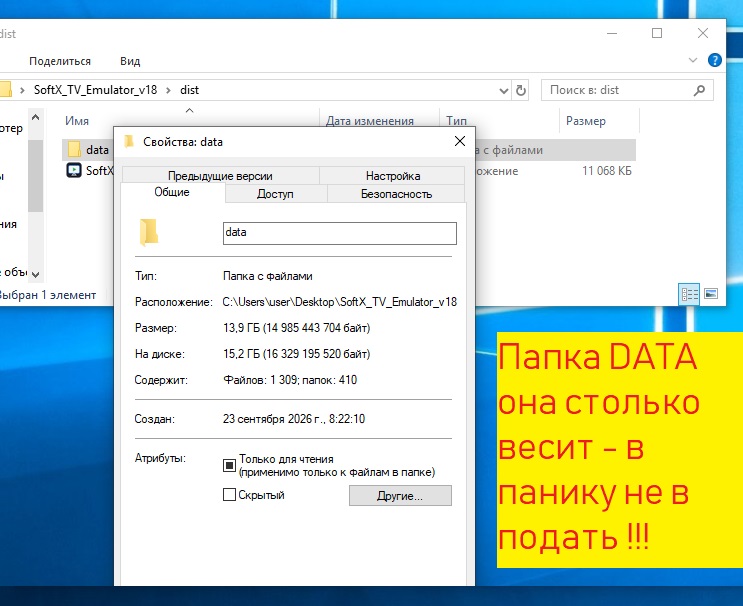The height and width of the screenshot is (606, 743).
Task: Switch to the Sharing tab
Action: 275,194
